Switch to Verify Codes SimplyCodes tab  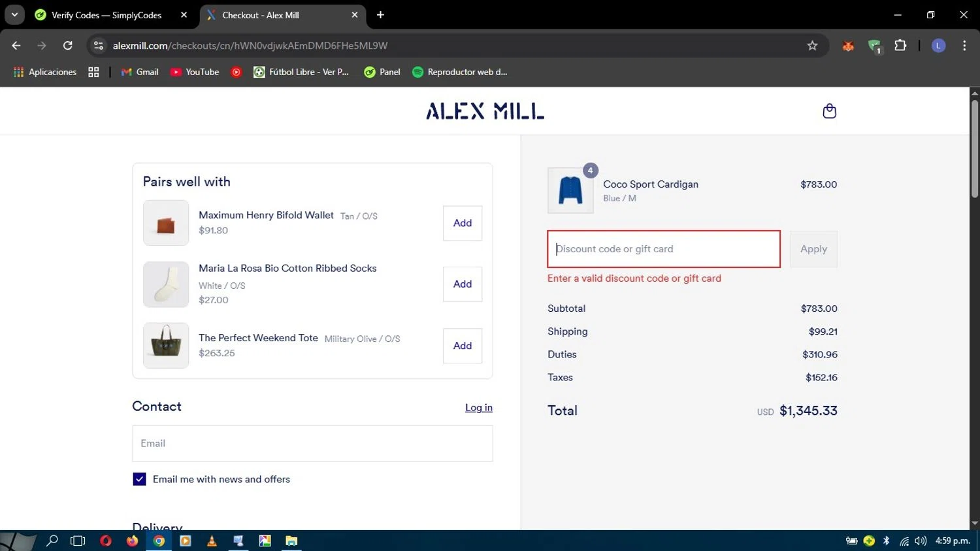(x=106, y=15)
